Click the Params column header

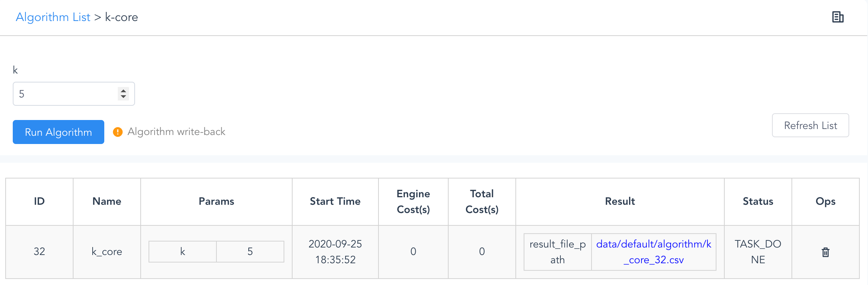(x=216, y=201)
